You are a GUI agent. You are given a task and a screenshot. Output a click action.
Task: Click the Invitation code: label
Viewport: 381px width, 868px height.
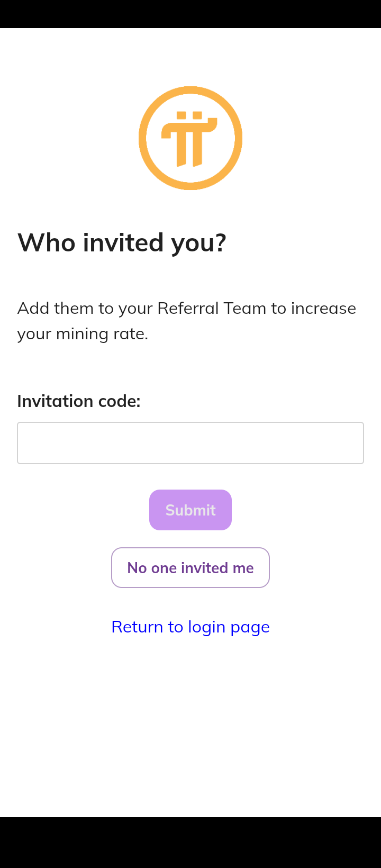79,402
